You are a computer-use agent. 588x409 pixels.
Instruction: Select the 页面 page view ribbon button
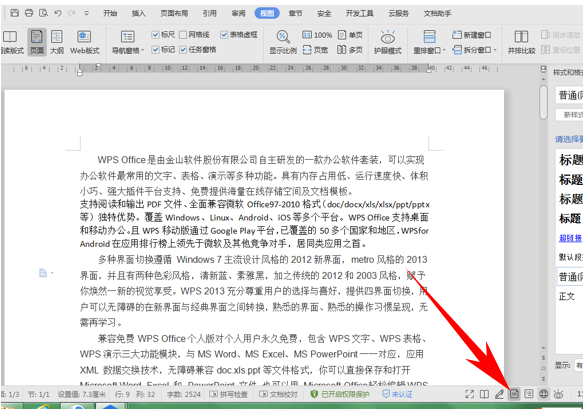click(x=37, y=42)
